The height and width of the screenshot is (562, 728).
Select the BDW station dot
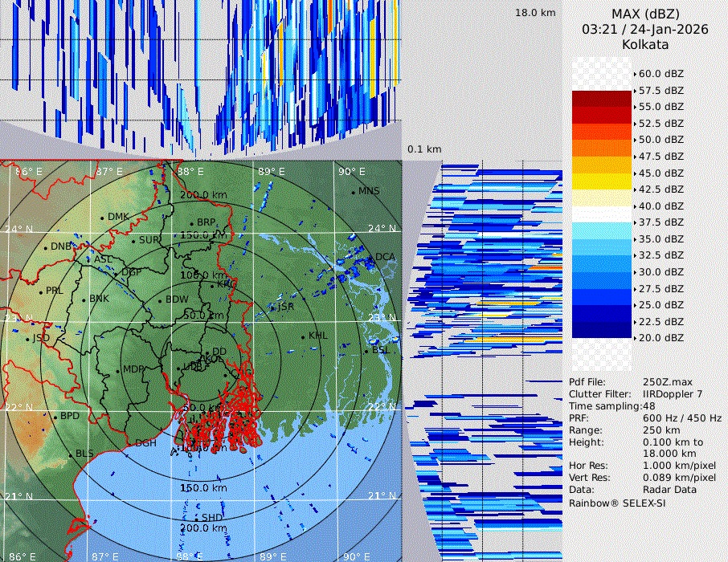coord(160,300)
